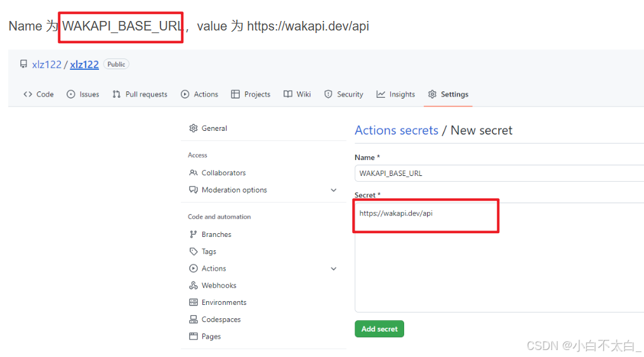Click the Wiki book icon
This screenshot has width=644, height=357.
coord(288,94)
